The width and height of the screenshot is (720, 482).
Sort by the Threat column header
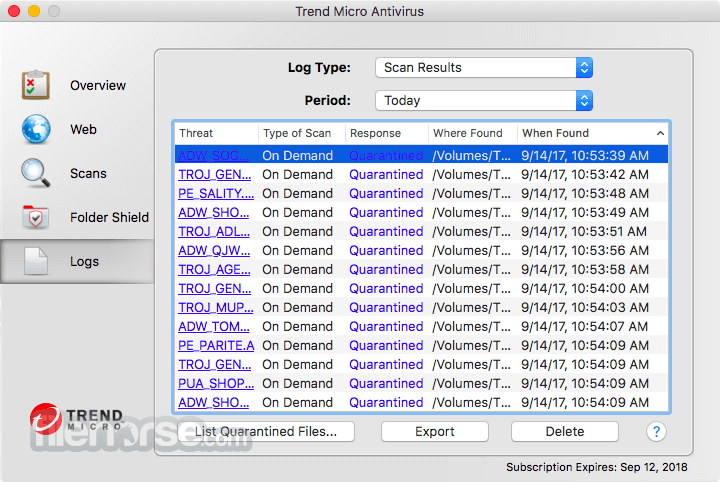point(216,133)
